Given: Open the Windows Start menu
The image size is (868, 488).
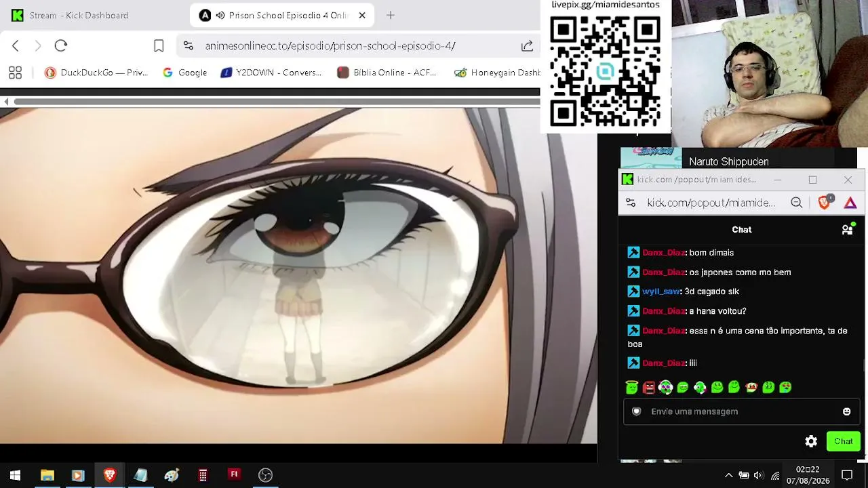Looking at the screenshot, I should click(x=15, y=475).
